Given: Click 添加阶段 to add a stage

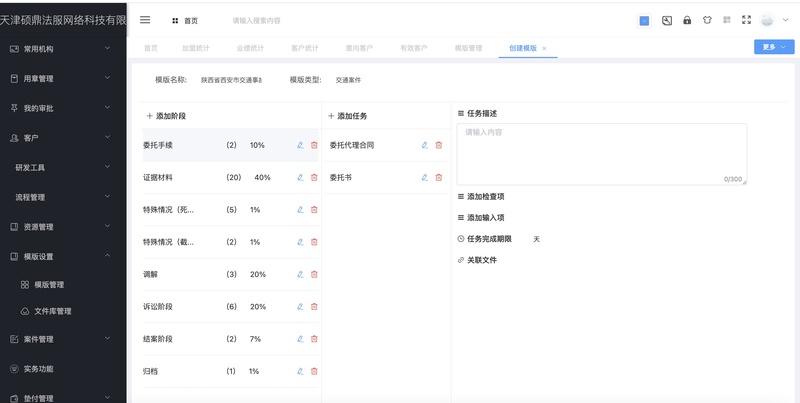Looking at the screenshot, I should click(166, 116).
